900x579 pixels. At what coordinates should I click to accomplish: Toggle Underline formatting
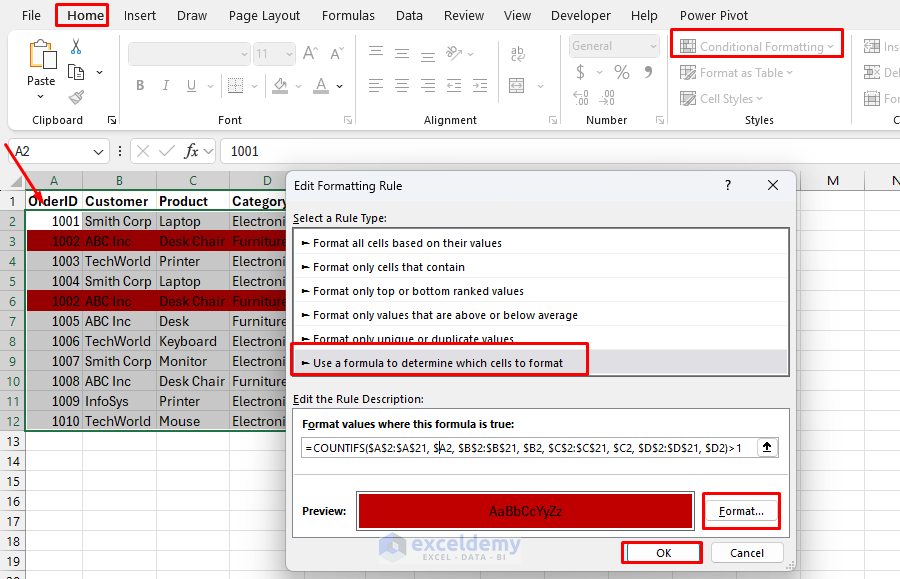[191, 86]
